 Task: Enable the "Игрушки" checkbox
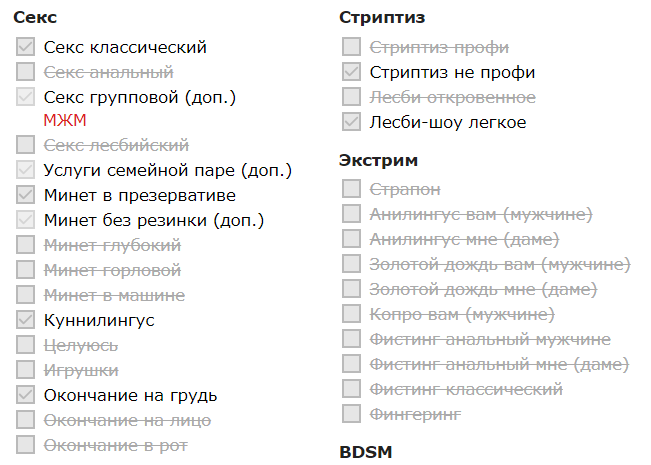point(25,370)
